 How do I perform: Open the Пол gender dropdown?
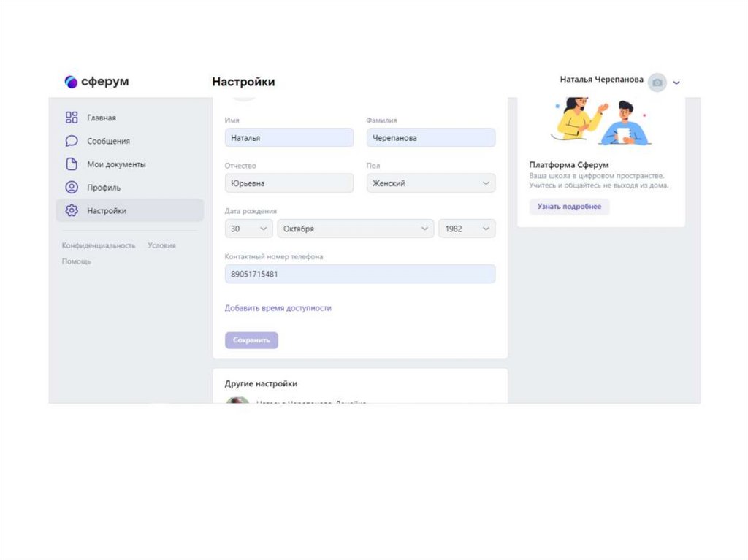click(x=430, y=183)
